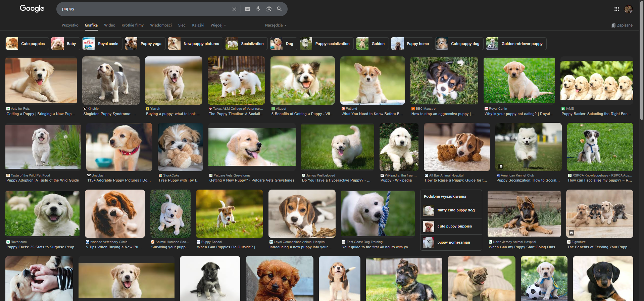Image resolution: width=644 pixels, height=301 pixels.
Task: Open North Jersey Animal Hospital shepherd image
Action: click(x=524, y=214)
